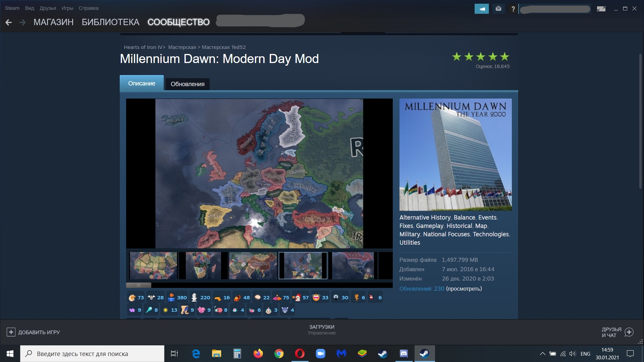The height and width of the screenshot is (362, 644).
Task: Go back with the left arrow
Action: 9,22
